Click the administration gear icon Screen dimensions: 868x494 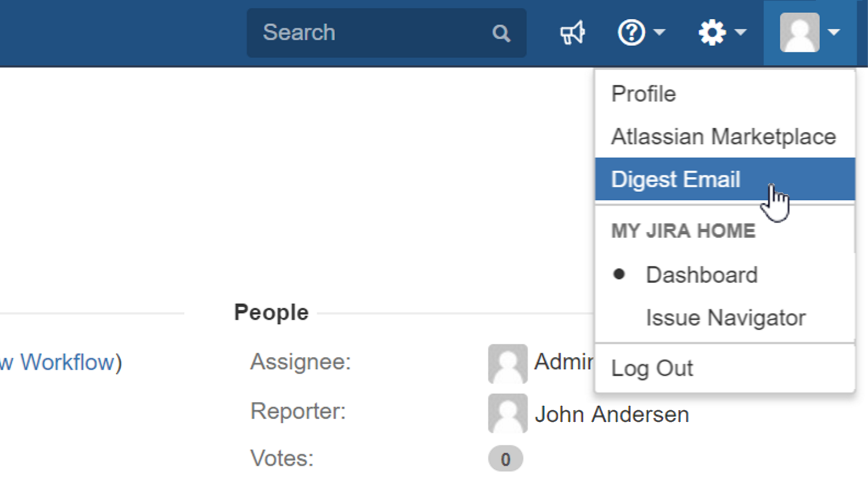click(712, 33)
